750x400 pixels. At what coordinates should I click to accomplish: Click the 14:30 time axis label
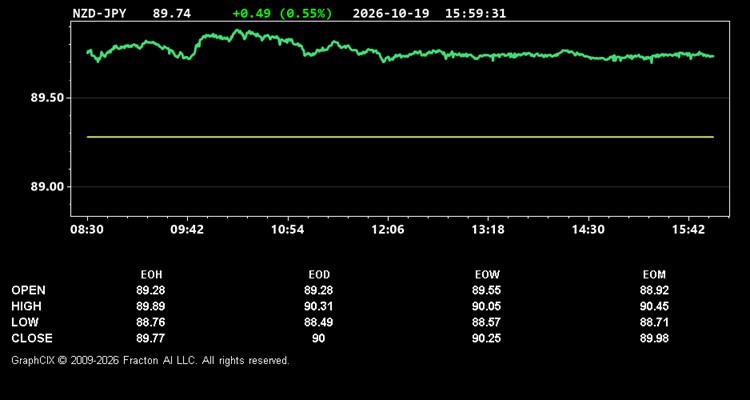click(x=588, y=230)
